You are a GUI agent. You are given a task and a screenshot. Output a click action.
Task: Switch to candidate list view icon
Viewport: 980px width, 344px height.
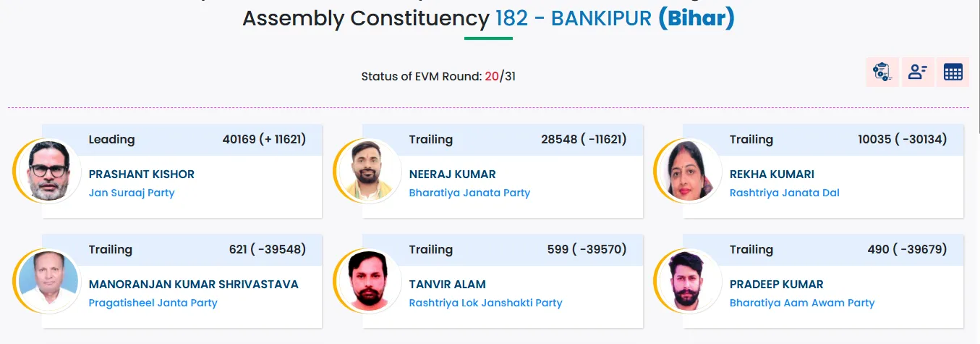[x=918, y=72]
